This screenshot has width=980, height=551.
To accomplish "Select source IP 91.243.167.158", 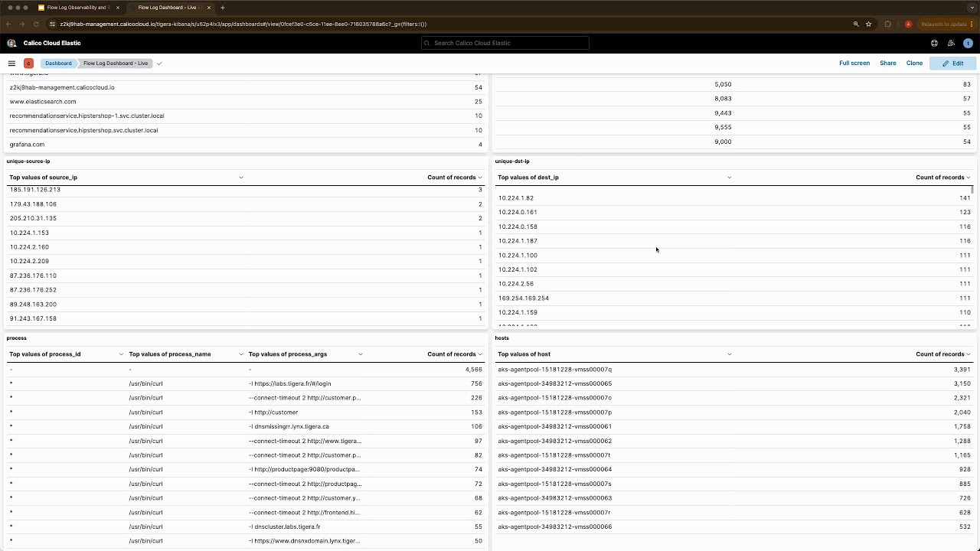I will (x=33, y=318).
